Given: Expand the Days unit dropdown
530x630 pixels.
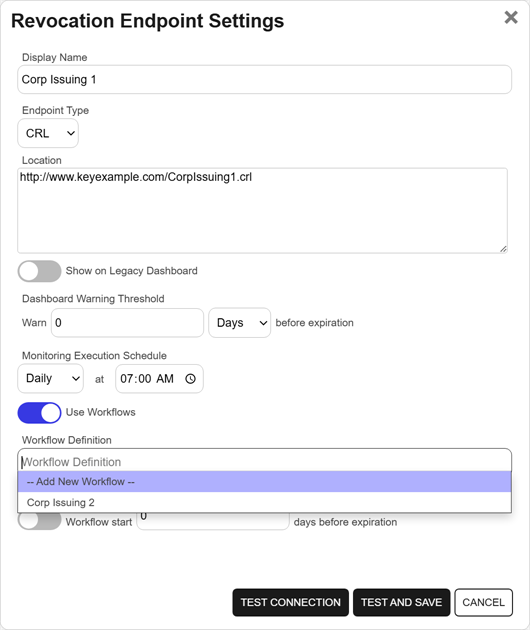Looking at the screenshot, I should coord(239,323).
